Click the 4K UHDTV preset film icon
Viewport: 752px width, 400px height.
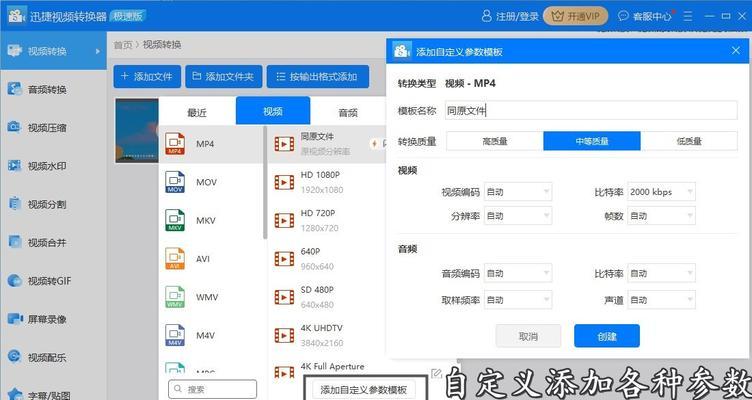click(284, 336)
